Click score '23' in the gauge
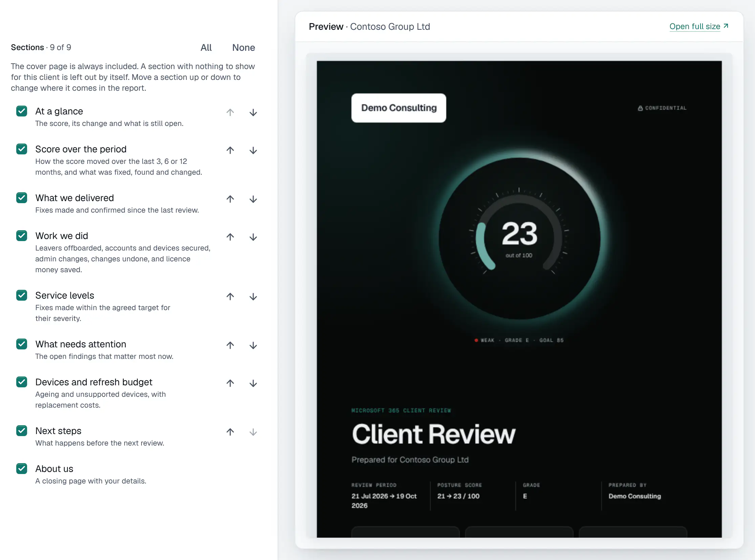The image size is (755, 560). (x=519, y=234)
